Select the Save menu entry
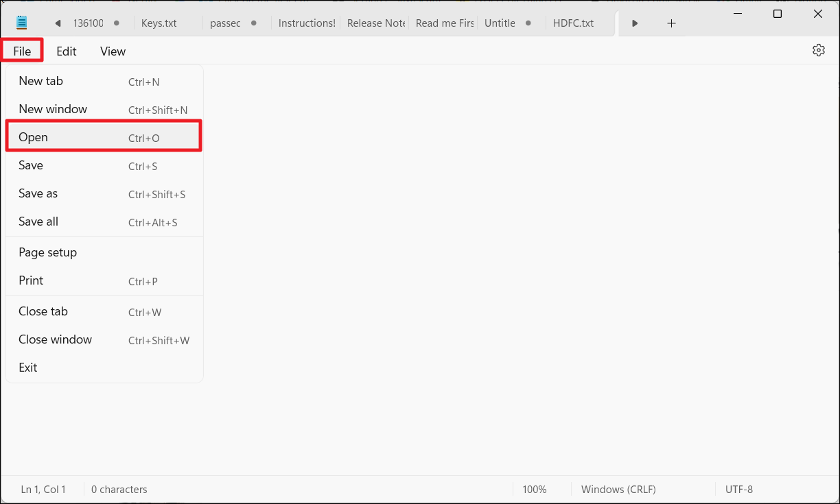Image resolution: width=840 pixels, height=504 pixels. click(104, 165)
